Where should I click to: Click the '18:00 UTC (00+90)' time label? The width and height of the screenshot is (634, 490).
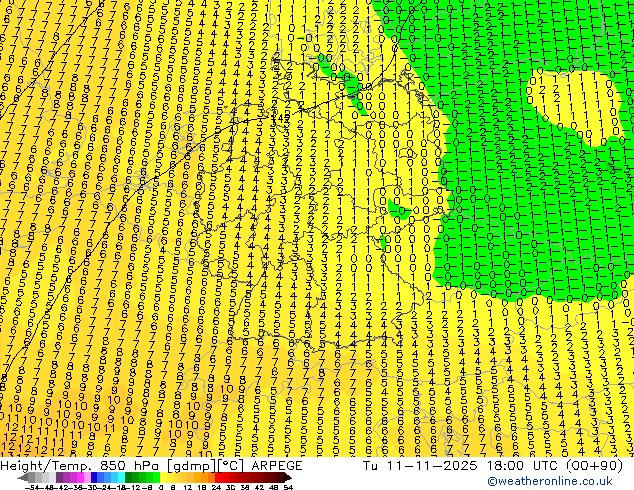click(x=555, y=466)
